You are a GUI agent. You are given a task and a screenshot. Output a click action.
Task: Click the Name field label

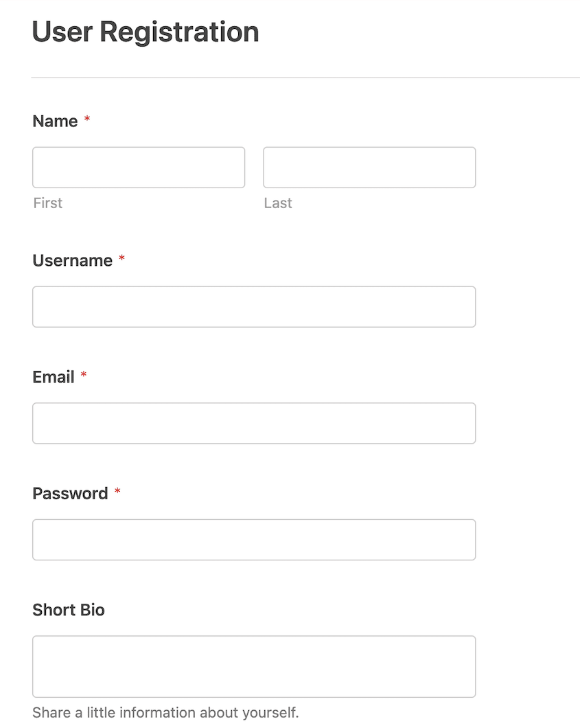pyautogui.click(x=55, y=121)
